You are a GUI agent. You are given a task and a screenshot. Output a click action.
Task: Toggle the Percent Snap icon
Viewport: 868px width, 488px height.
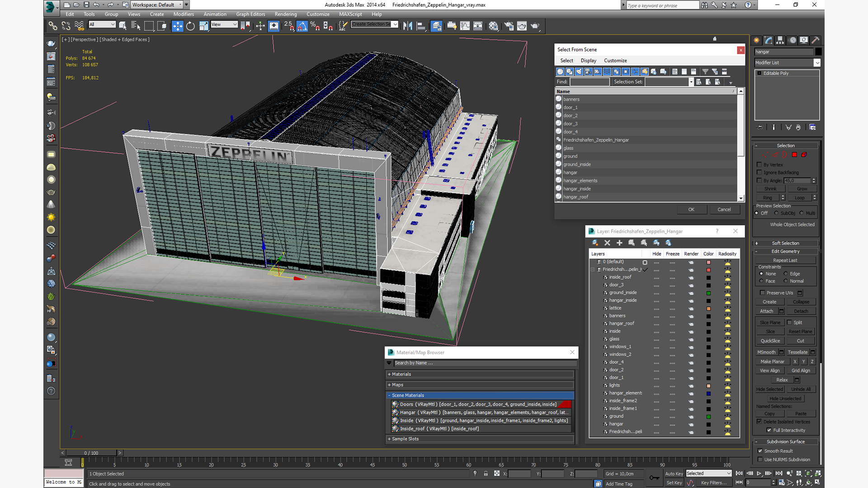pyautogui.click(x=315, y=26)
